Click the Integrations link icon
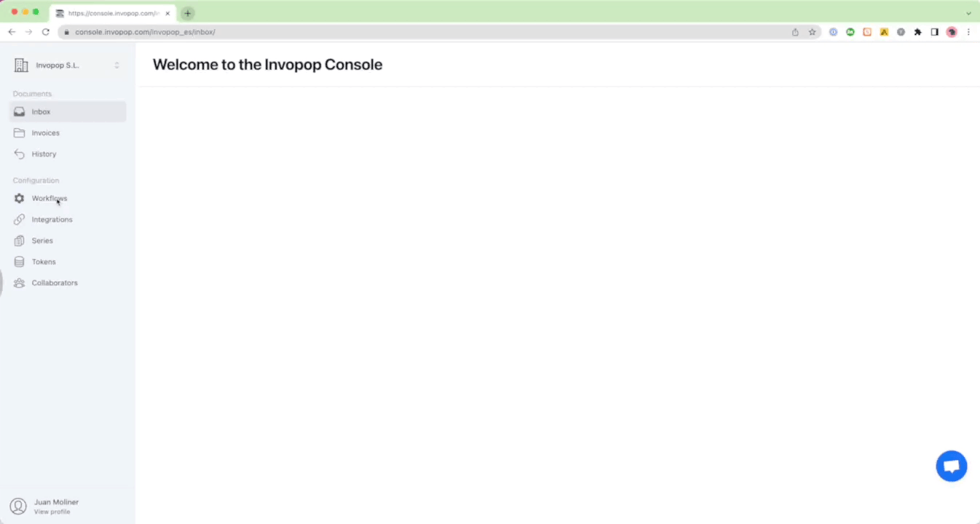 (20, 220)
